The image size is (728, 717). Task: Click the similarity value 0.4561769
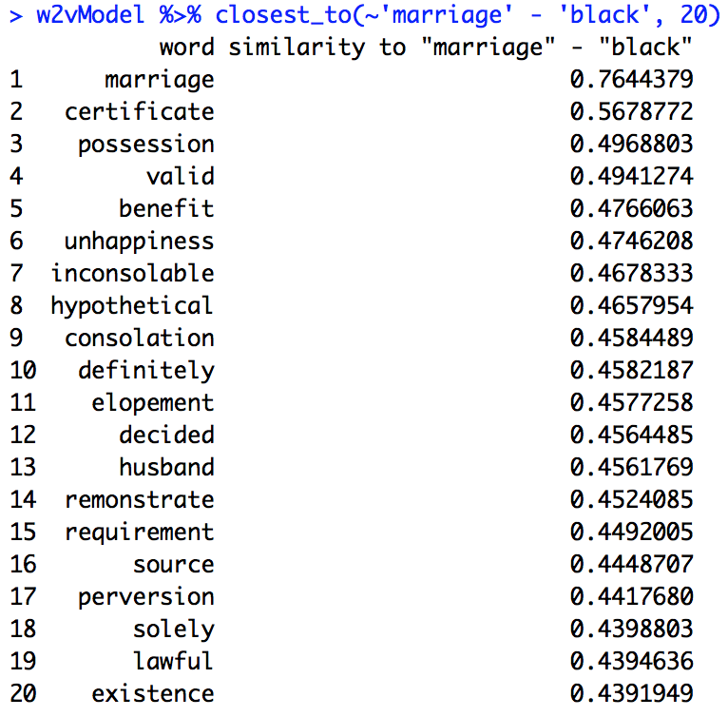631,467
